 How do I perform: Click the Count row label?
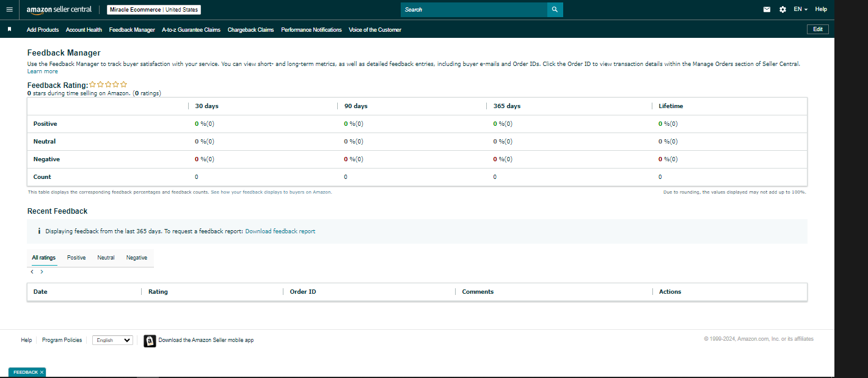42,177
